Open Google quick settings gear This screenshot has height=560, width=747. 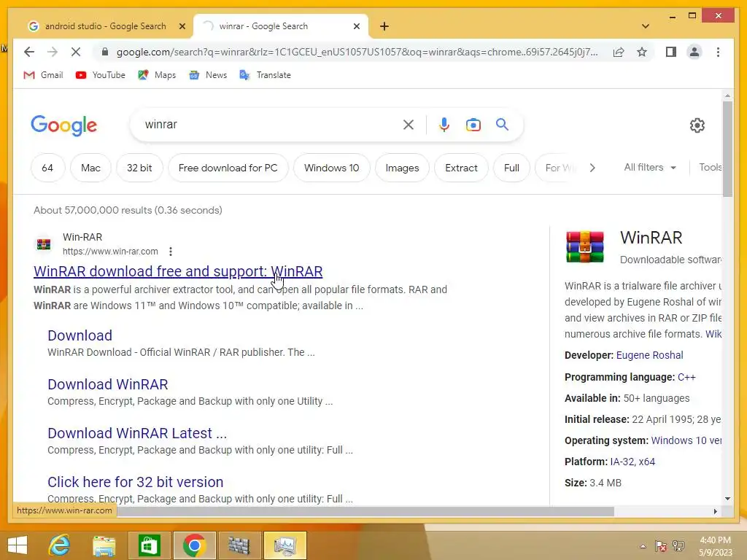pyautogui.click(x=697, y=125)
